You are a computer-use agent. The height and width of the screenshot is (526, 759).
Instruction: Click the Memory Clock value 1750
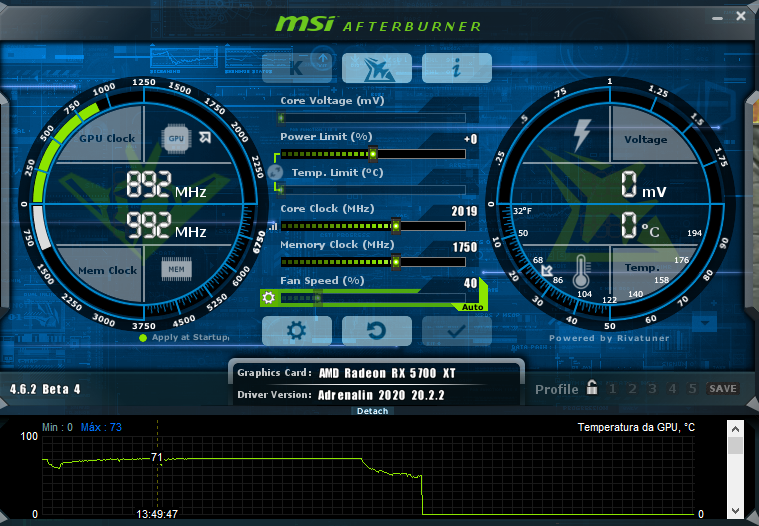(x=465, y=247)
